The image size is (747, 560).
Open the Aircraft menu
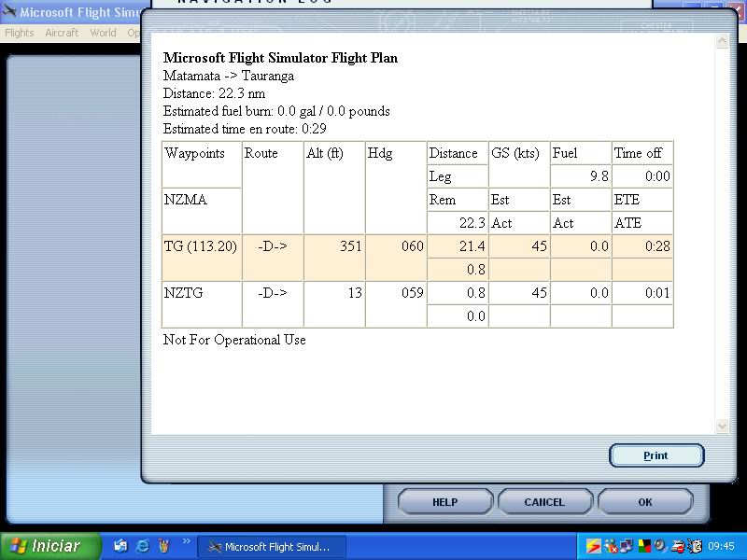pyautogui.click(x=62, y=33)
